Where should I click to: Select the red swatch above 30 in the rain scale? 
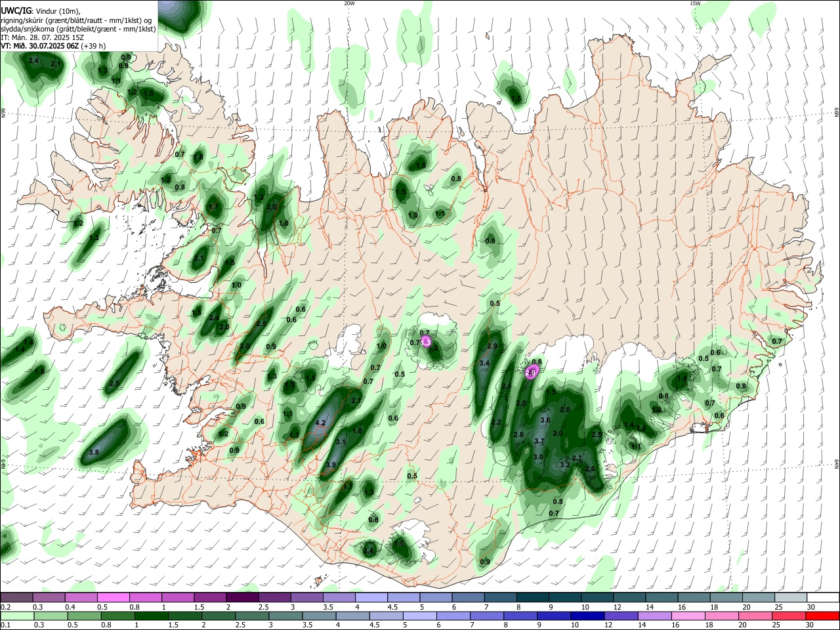click(x=823, y=616)
